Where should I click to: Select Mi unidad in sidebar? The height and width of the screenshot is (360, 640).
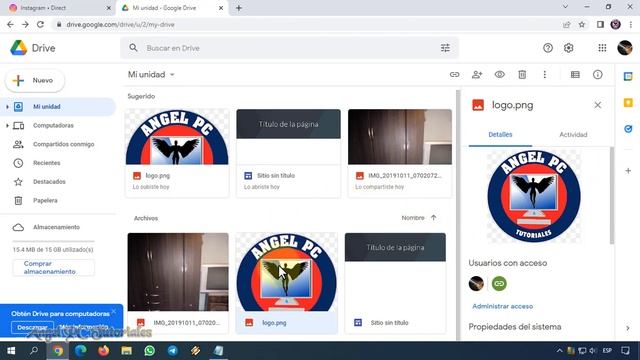point(58,107)
